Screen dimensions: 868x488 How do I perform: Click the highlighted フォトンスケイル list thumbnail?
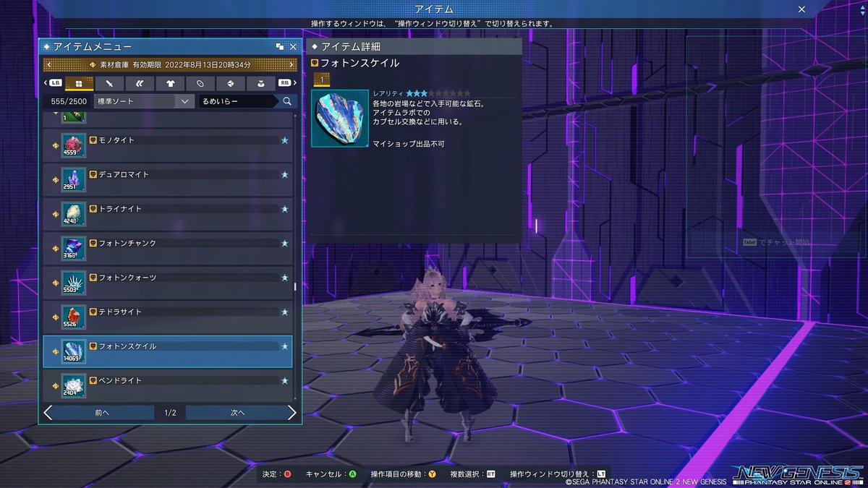[74, 352]
